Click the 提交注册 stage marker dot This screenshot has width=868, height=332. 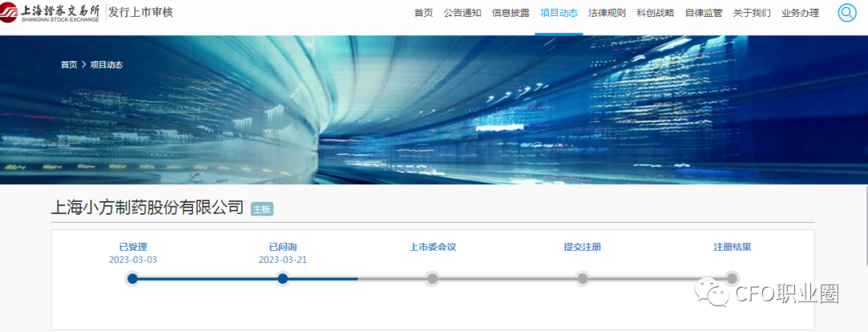tap(583, 278)
